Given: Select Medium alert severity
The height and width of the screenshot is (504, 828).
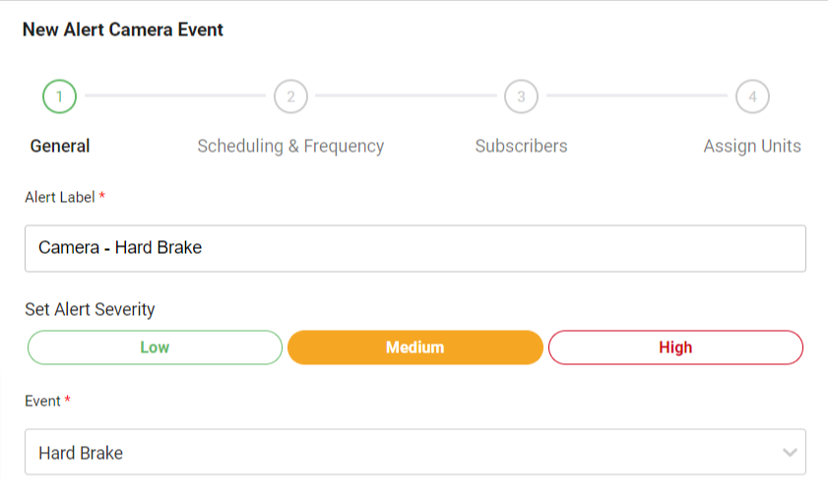Looking at the screenshot, I should (414, 347).
